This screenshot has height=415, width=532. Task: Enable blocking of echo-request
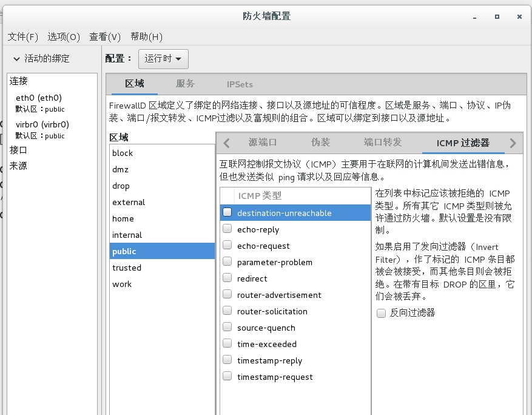click(x=227, y=245)
